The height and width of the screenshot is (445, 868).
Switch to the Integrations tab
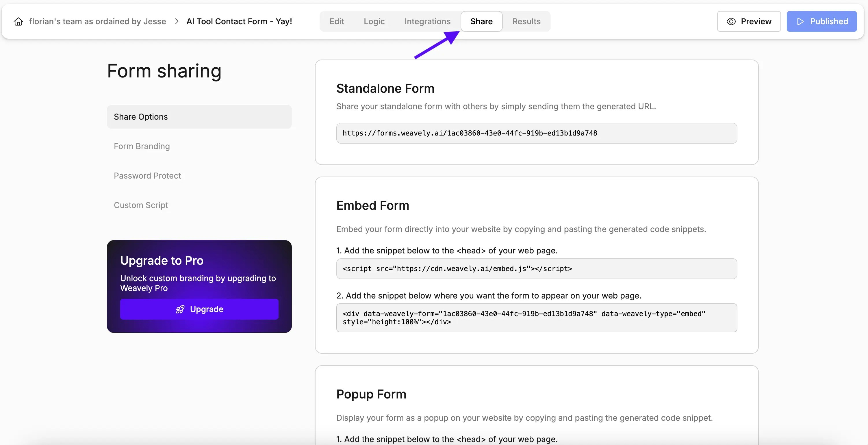(427, 21)
